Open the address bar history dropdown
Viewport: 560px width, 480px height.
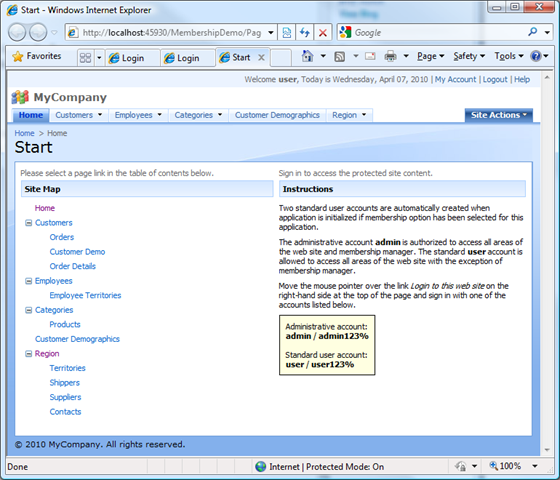[x=271, y=32]
